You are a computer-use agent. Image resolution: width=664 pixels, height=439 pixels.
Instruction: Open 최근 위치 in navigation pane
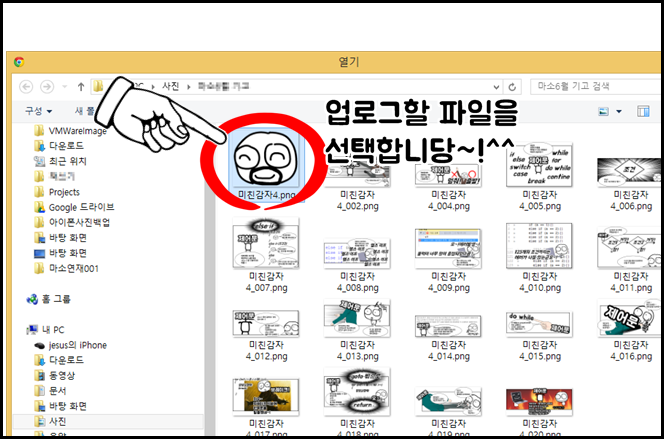tap(60, 161)
